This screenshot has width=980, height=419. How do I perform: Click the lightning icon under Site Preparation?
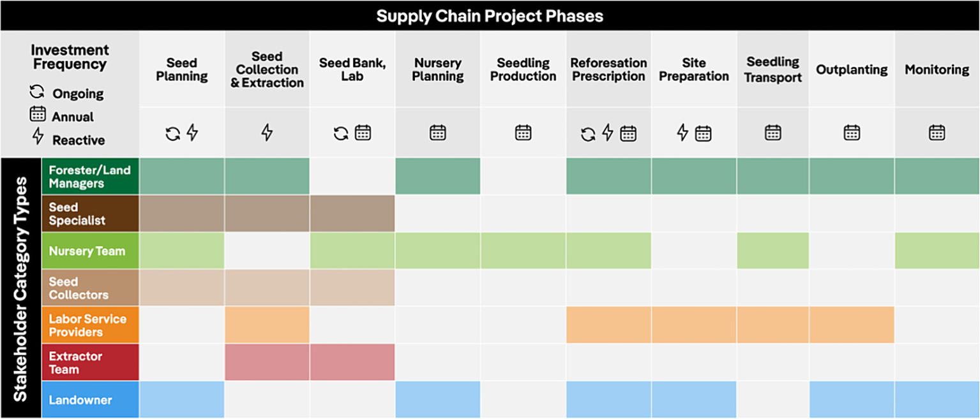coord(682,133)
